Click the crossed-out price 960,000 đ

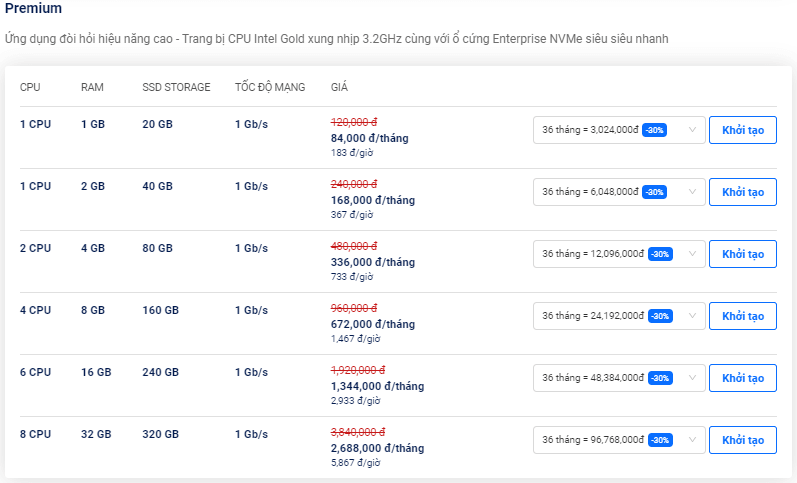click(x=354, y=308)
